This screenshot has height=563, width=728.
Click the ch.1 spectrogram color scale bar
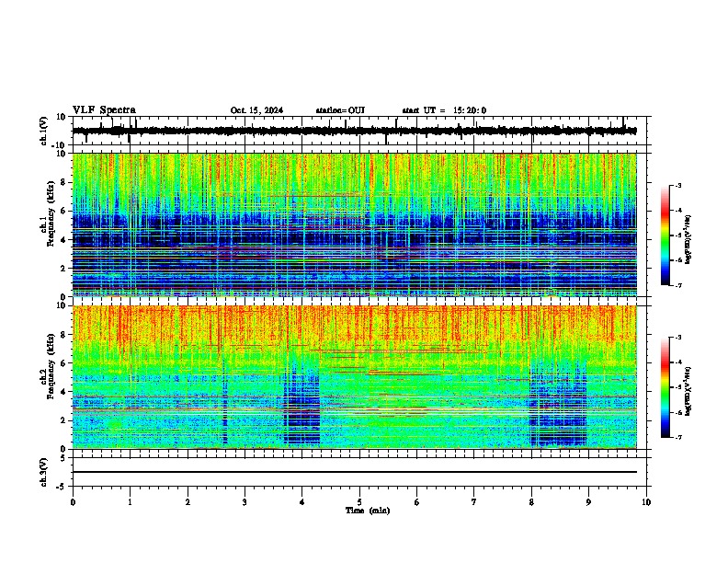coord(665,236)
